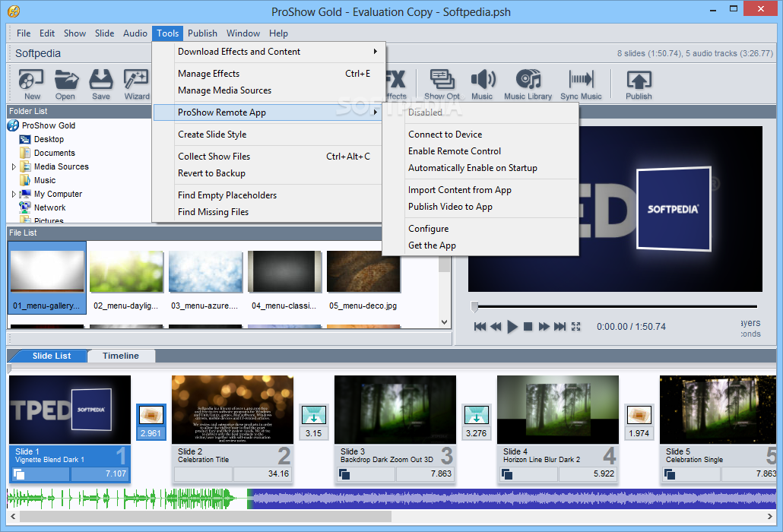Click the New show toolbar icon
The image size is (783, 532).
tap(31, 84)
